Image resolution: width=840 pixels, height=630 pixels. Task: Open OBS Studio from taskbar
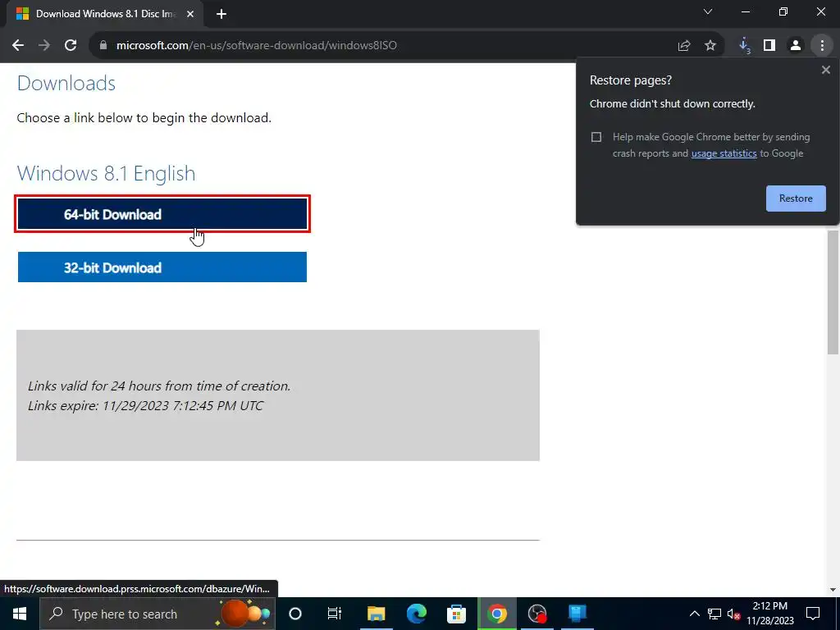click(x=537, y=614)
